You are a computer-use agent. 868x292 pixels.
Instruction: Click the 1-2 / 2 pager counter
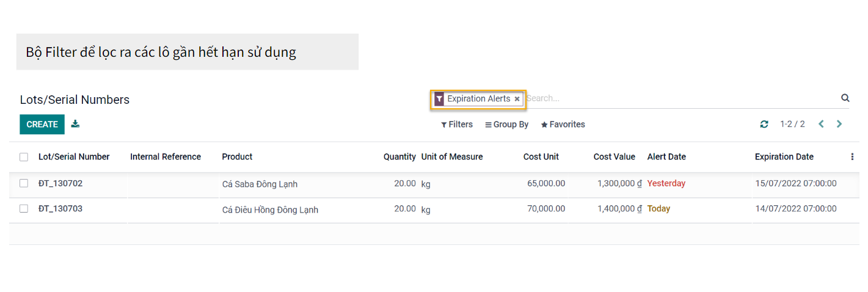point(792,125)
